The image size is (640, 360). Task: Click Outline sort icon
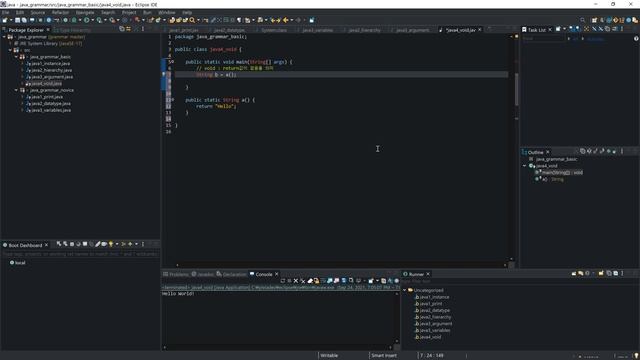point(589,151)
